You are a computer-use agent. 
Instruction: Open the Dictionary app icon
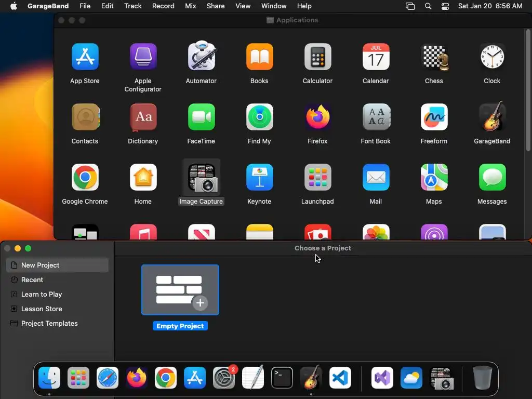point(143,117)
